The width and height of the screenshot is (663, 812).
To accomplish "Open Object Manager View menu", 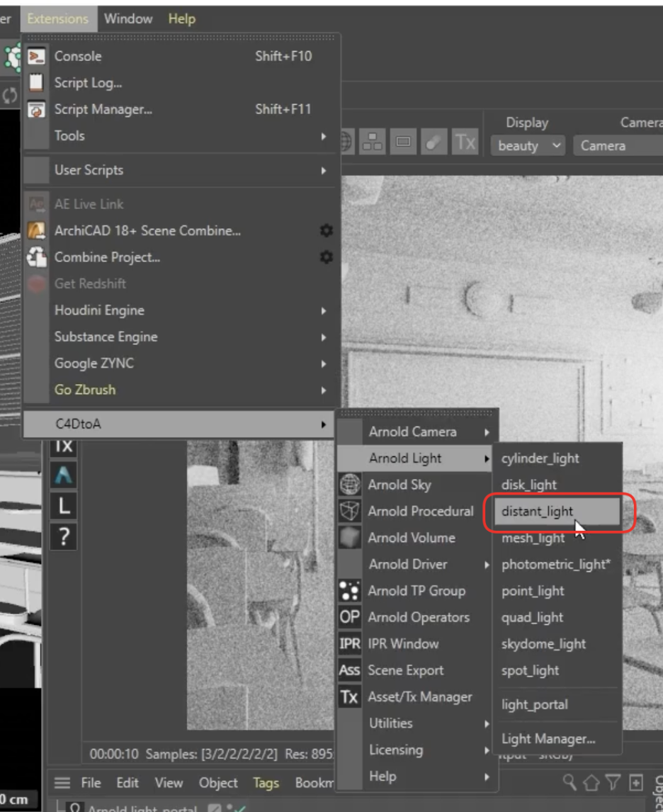I will click(169, 783).
